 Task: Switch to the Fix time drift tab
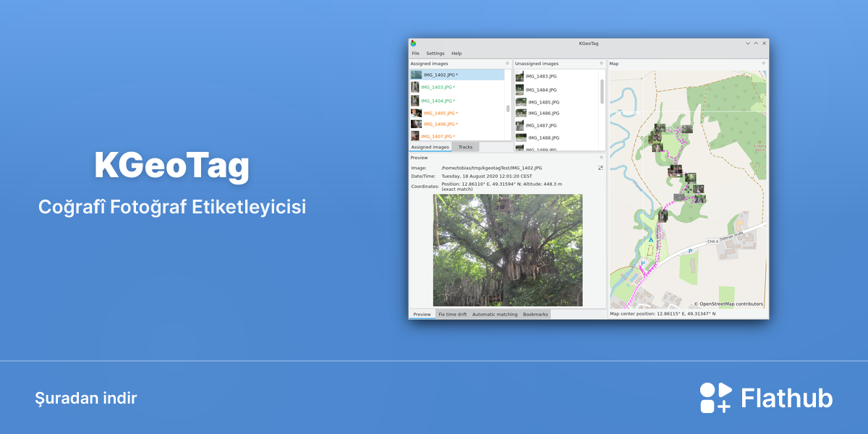click(453, 315)
